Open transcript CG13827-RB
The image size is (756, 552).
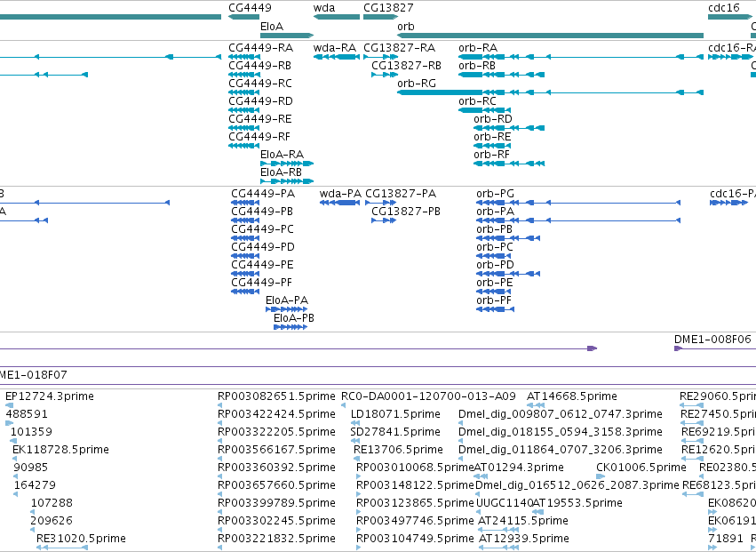pos(407,66)
